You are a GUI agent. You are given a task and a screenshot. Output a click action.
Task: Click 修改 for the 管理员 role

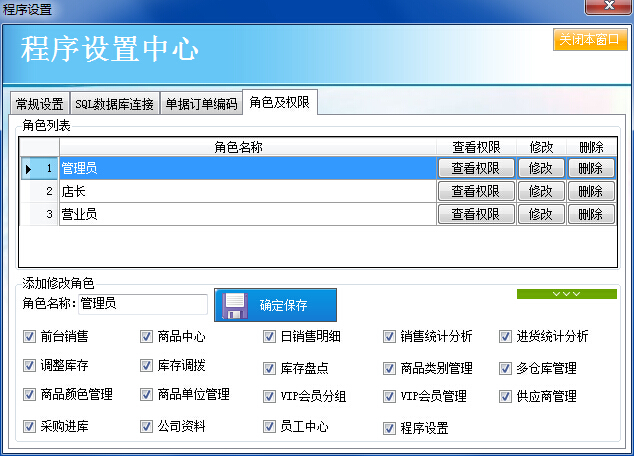click(541, 169)
